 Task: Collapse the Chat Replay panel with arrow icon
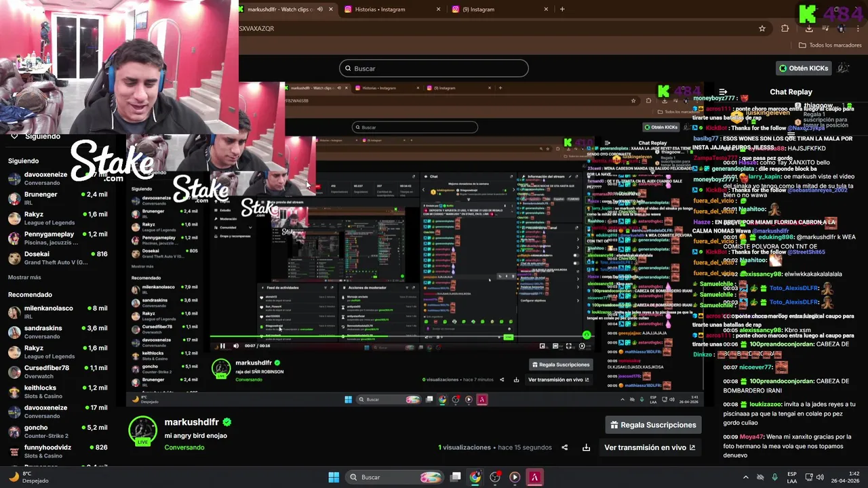click(723, 91)
